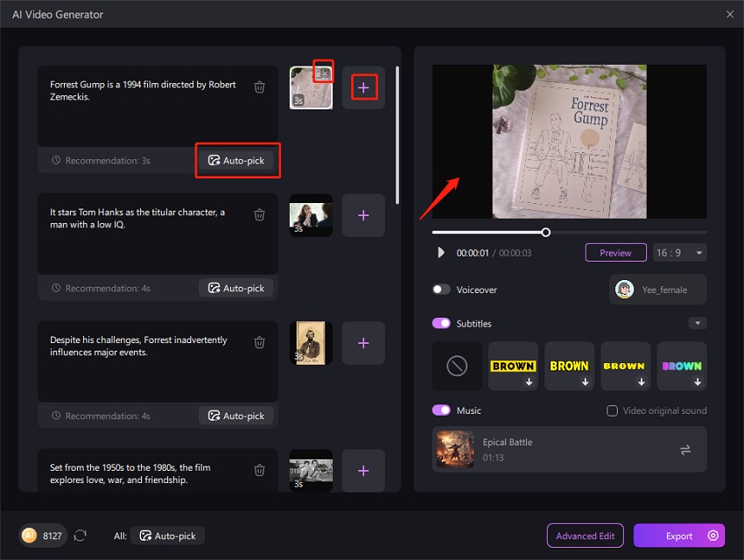This screenshot has height=560, width=744.
Task: Edit the 'Forrest Gump is a 1994 film' text
Action: 143,91
